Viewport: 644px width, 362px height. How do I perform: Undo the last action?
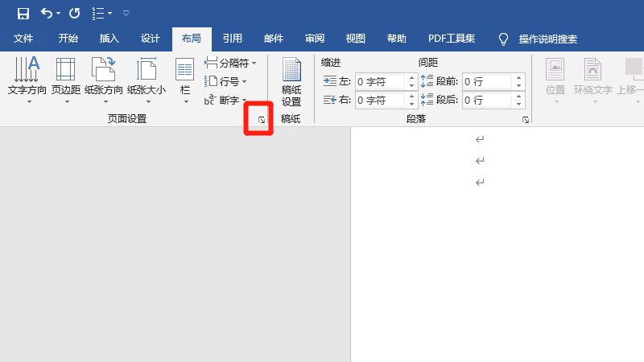pyautogui.click(x=46, y=14)
